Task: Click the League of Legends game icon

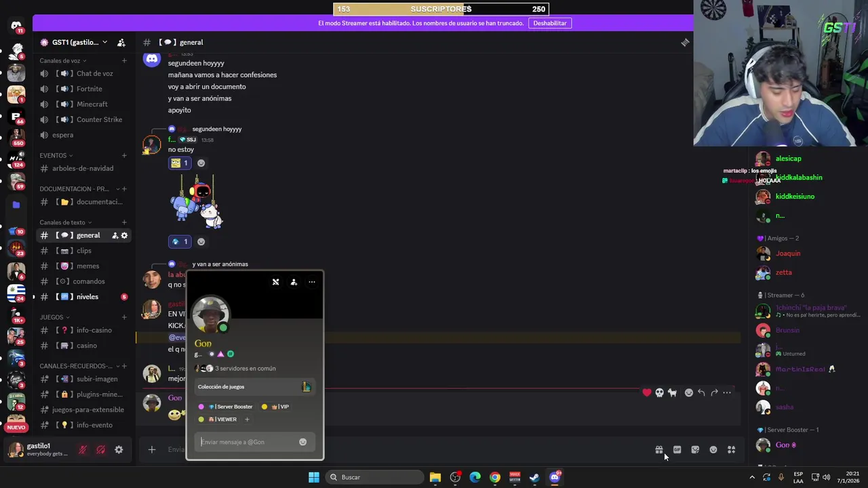Action: 307,387
